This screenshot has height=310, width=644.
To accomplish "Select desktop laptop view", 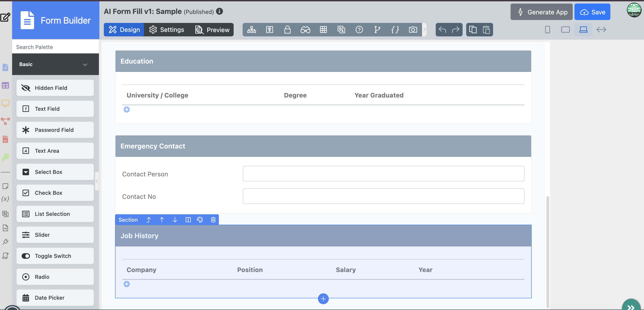I will 583,30.
